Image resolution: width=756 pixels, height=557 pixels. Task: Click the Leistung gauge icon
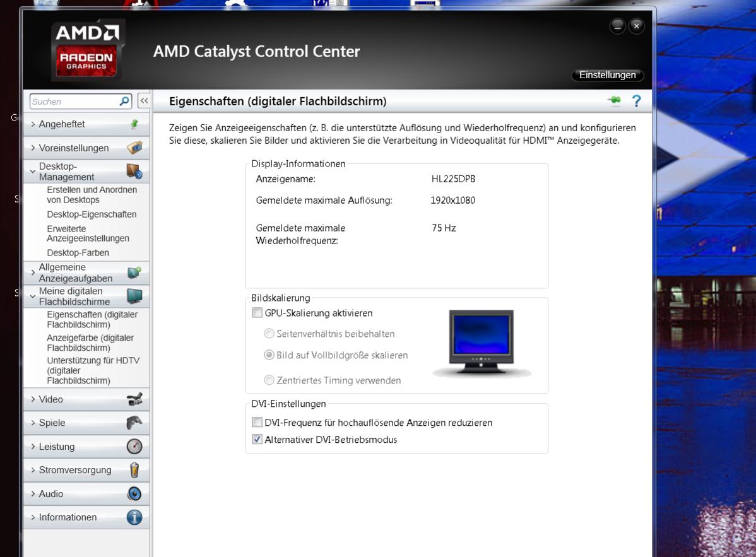tap(134, 446)
